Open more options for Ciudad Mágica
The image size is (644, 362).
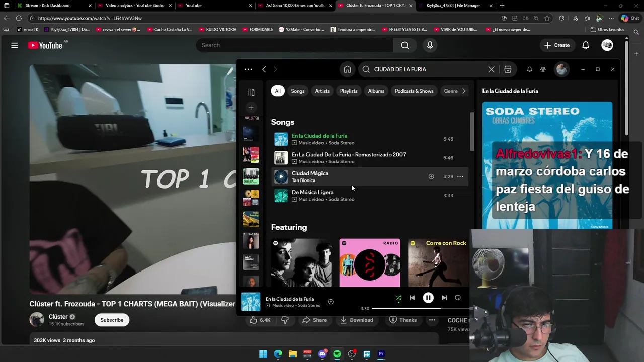pos(460,176)
